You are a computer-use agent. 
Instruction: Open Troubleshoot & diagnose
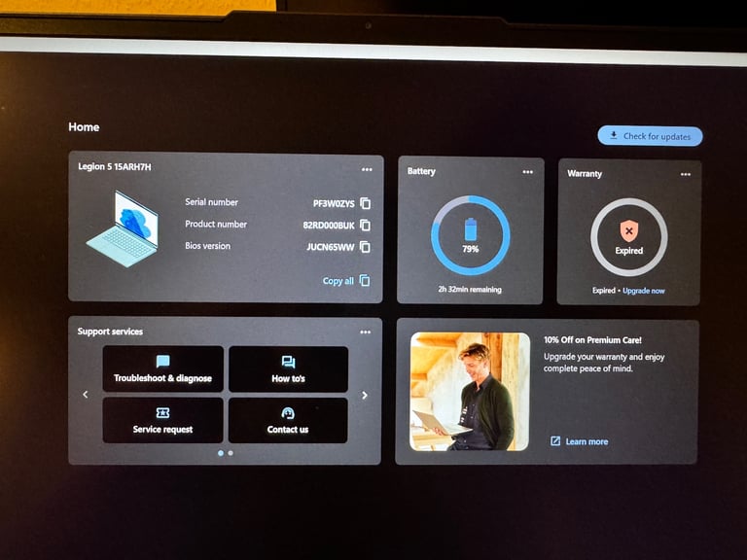click(x=163, y=369)
